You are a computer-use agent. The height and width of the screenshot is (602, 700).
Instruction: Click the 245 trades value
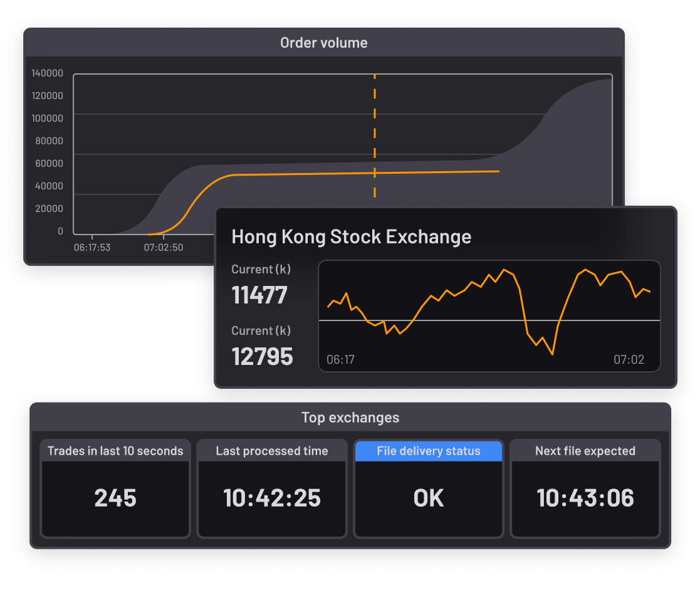click(x=115, y=498)
